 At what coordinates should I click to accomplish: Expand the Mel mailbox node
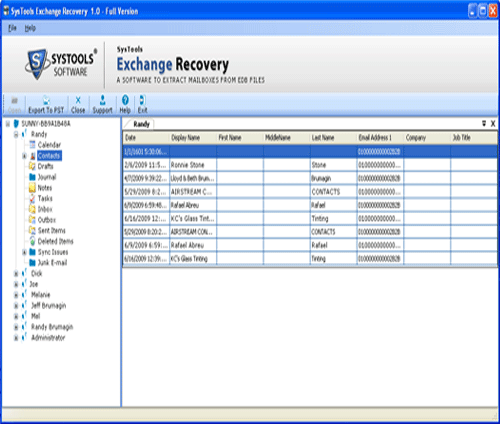[16, 316]
